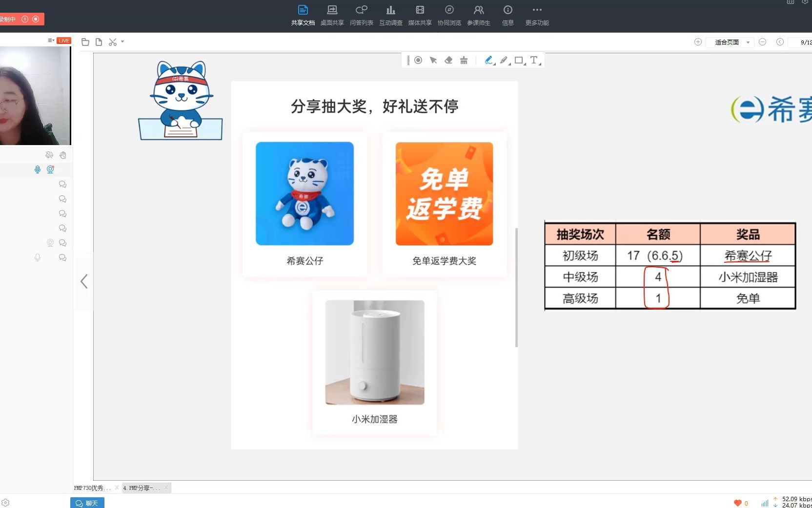Open the 聊天 chat button
Viewport: 812px width, 508px height.
[87, 503]
